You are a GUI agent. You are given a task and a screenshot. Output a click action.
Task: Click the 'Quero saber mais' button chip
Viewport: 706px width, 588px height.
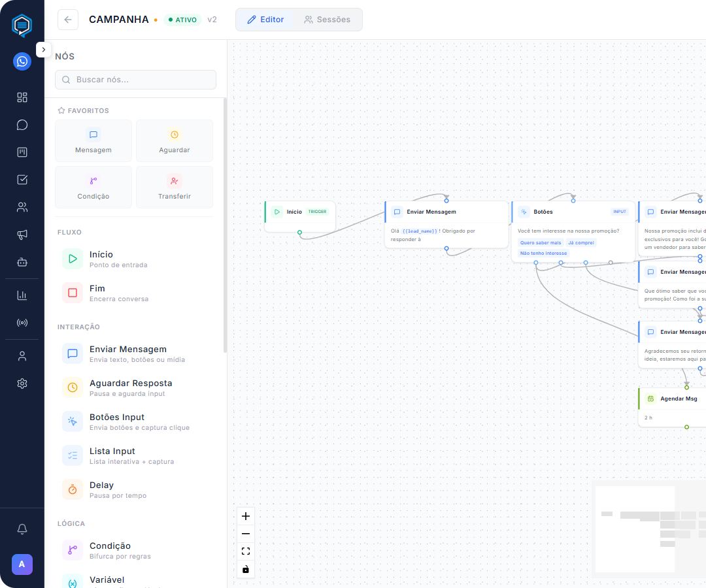tap(541, 243)
